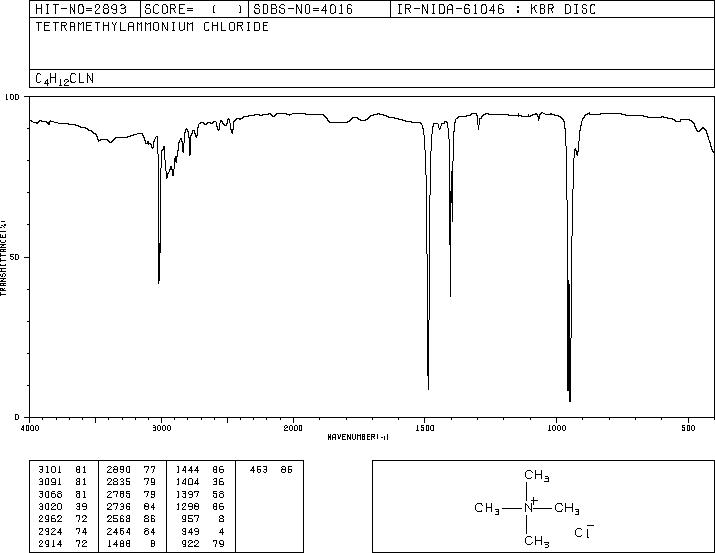715x553 pixels.
Task: Select the TRANSMITTANCE vertical axis title
Action: (x=4, y=258)
